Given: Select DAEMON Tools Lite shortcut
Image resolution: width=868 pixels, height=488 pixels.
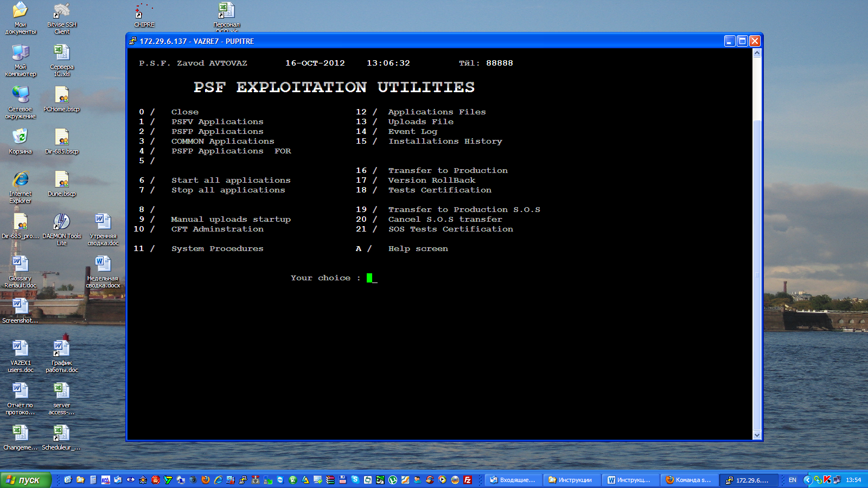Looking at the screenshot, I should [62, 229].
